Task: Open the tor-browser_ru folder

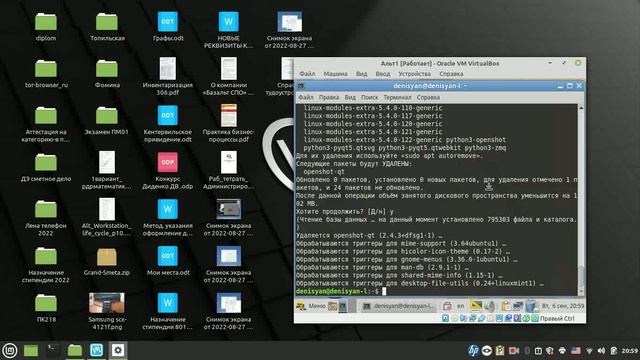Action: (46, 69)
